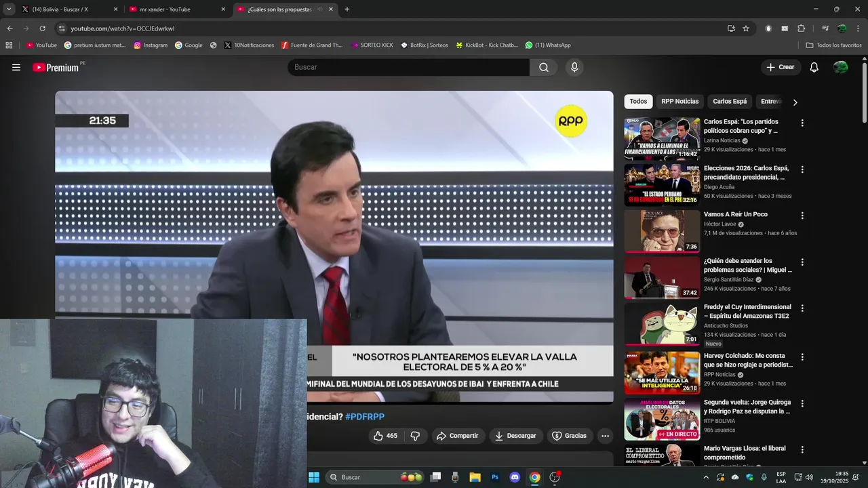Open options for Vamos A Reir Un Poco
The image size is (868, 488).
pyautogui.click(x=802, y=216)
